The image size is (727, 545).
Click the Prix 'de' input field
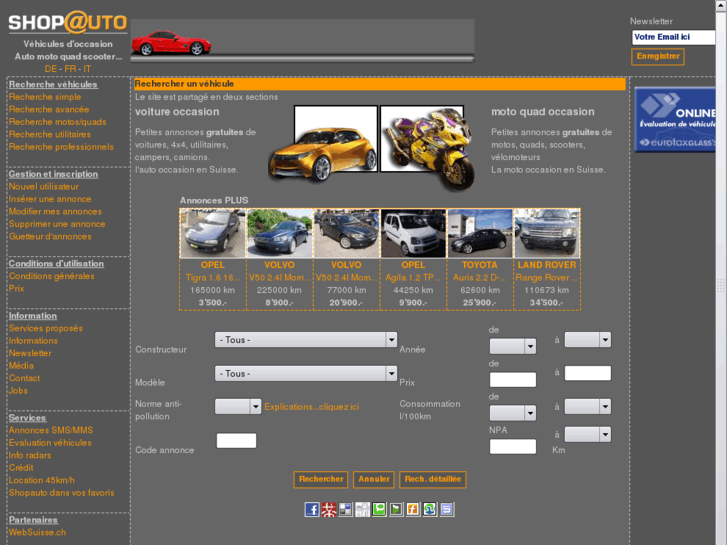click(x=513, y=379)
